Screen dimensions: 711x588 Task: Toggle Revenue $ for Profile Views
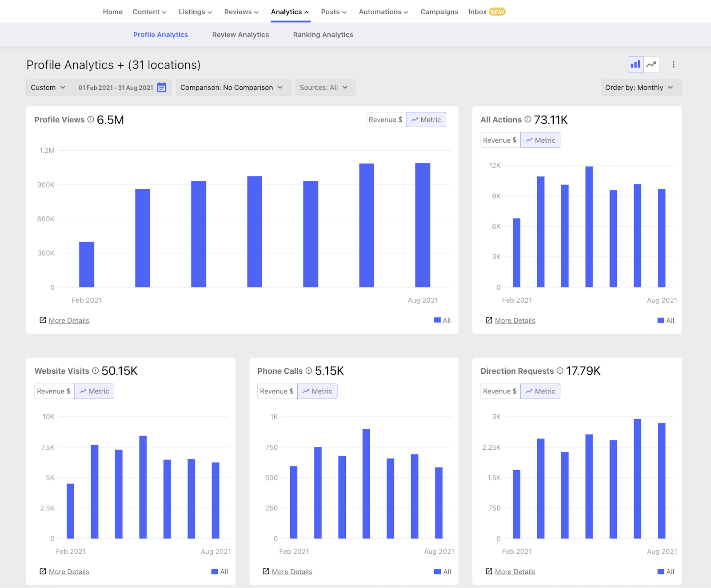pos(386,120)
